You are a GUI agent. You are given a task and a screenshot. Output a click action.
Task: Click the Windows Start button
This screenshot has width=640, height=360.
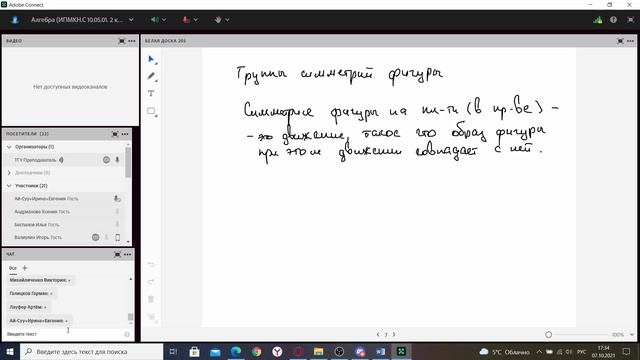(10, 351)
